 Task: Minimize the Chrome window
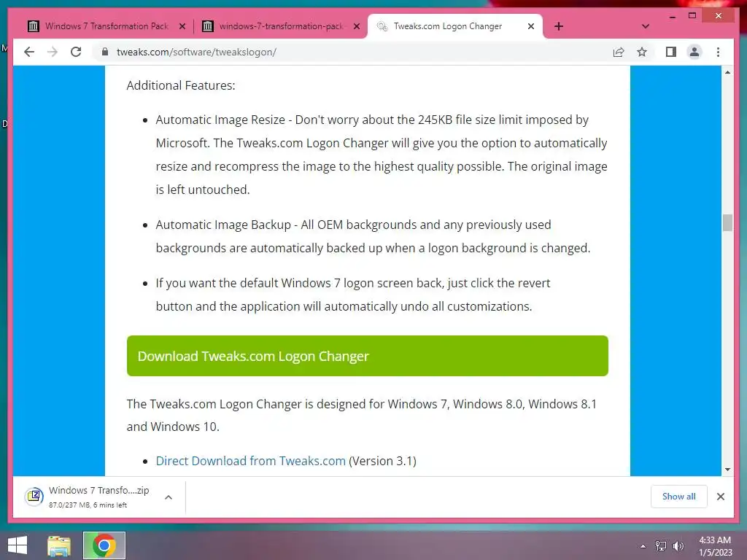[x=672, y=16]
